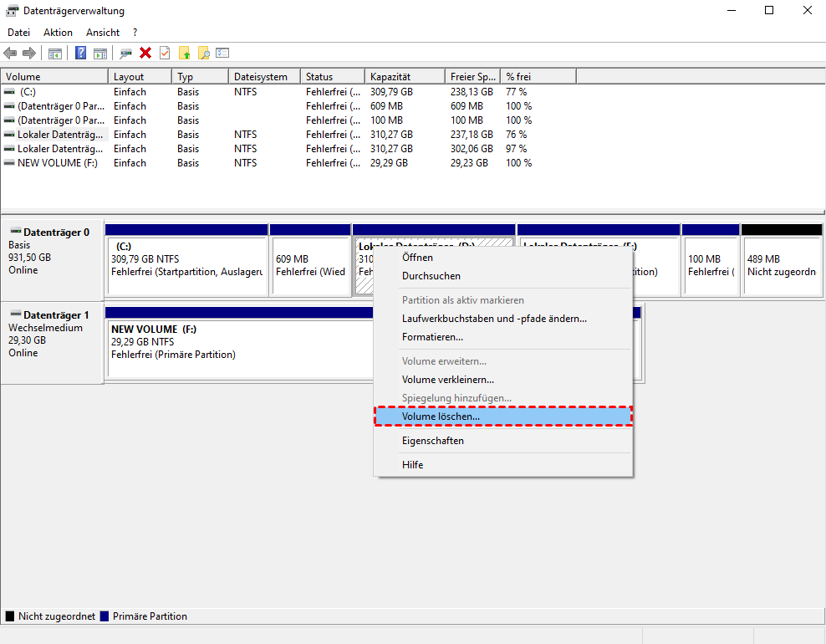Click the folder with green arrow icon
This screenshot has height=644, width=826.
click(x=185, y=54)
